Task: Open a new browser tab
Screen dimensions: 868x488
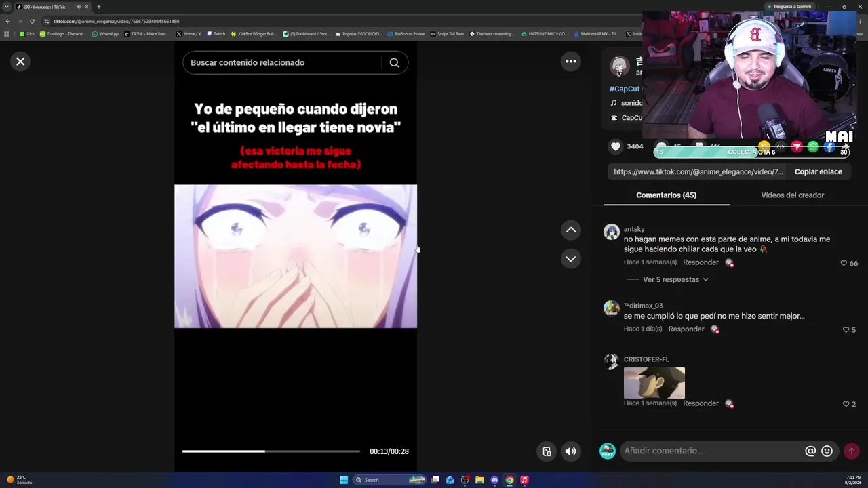Action: [x=98, y=7]
